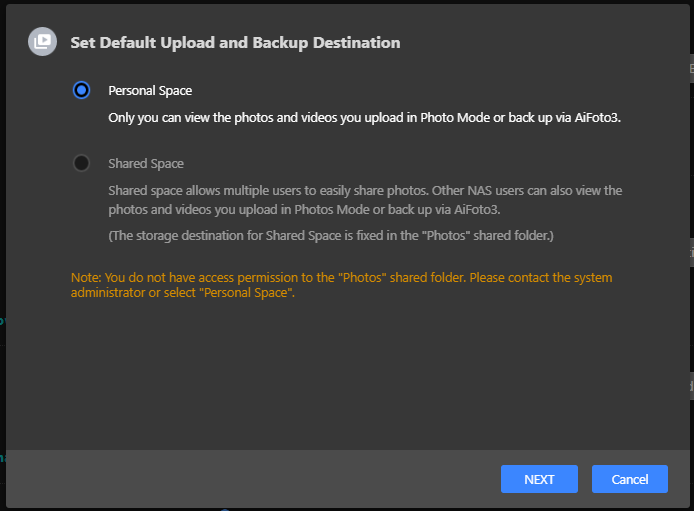The width and height of the screenshot is (694, 511).
Task: Click the "Personal Space" option label
Action: [x=150, y=91]
